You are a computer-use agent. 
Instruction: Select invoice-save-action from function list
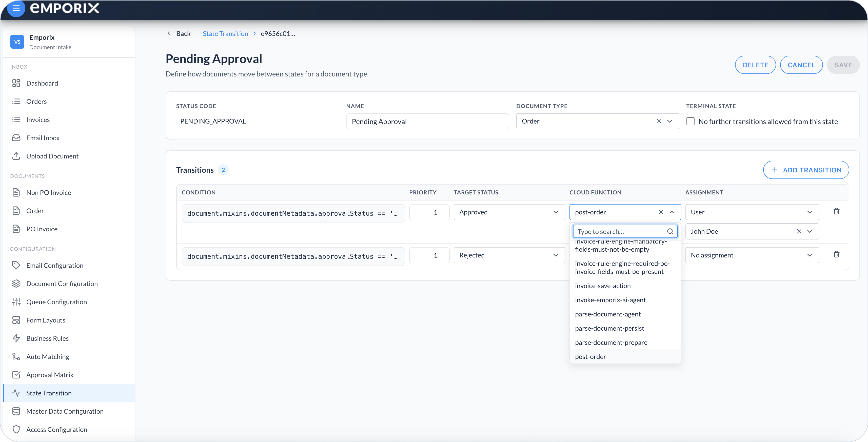click(x=625, y=286)
